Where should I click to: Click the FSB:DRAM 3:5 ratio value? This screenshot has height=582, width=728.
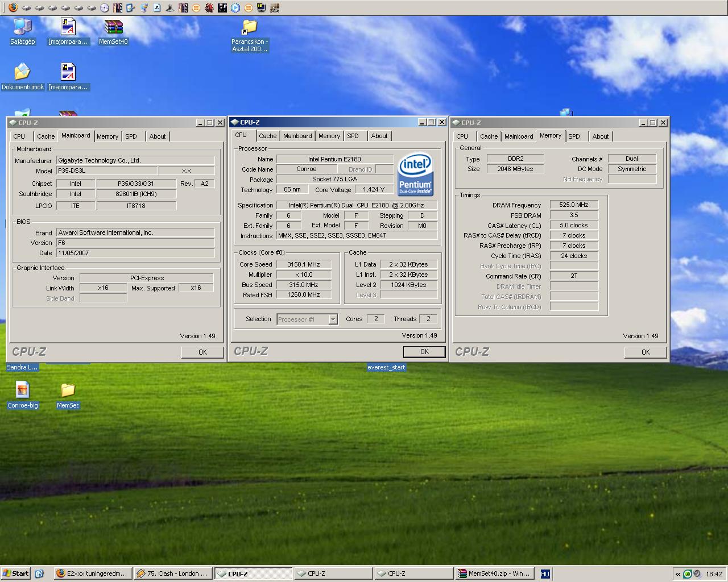click(x=574, y=215)
